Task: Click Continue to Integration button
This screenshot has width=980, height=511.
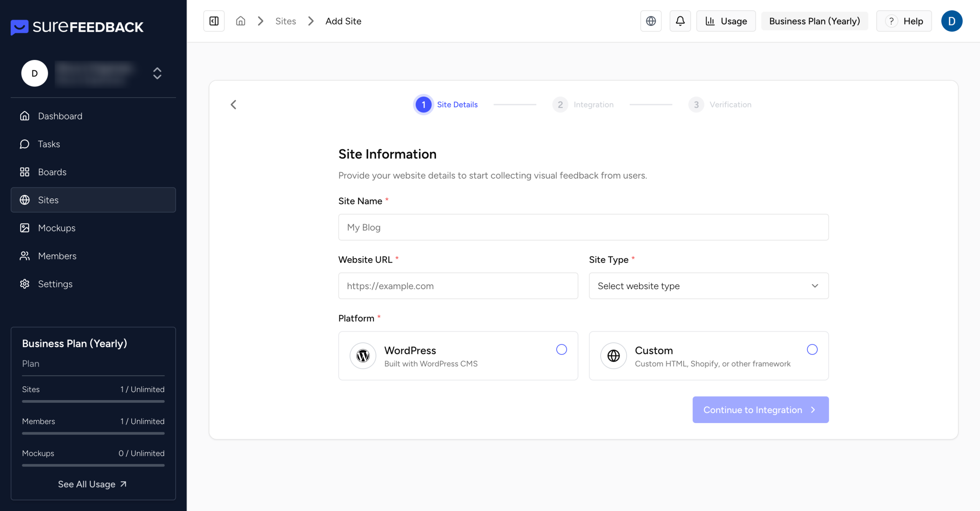Action: pyautogui.click(x=760, y=410)
